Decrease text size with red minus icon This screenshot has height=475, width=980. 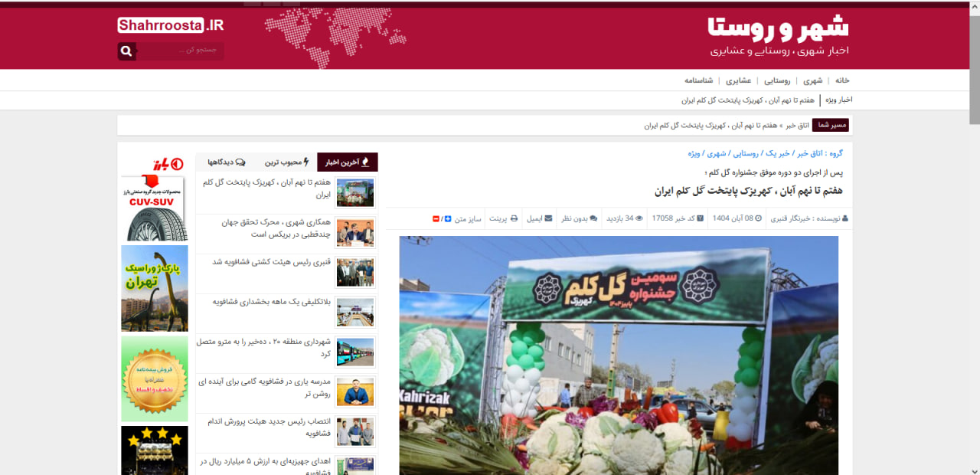436,219
